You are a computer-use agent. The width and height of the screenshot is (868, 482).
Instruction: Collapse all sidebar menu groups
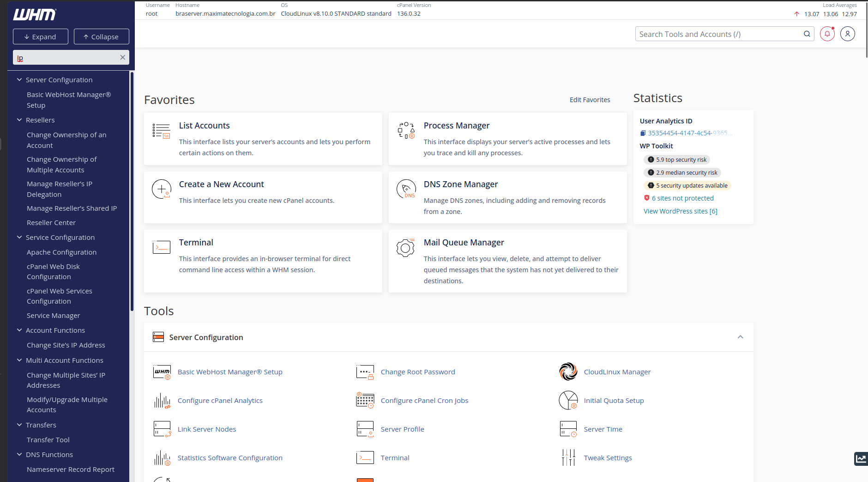pyautogui.click(x=102, y=37)
